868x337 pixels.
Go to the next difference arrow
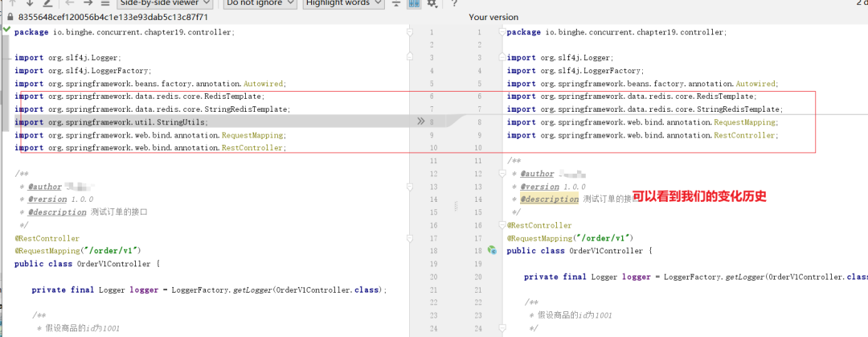pyautogui.click(x=30, y=2)
